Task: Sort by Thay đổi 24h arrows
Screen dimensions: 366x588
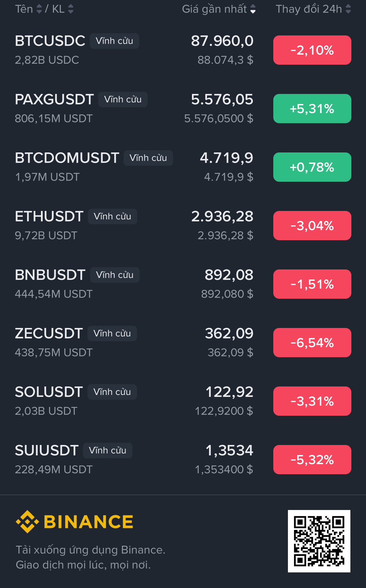Action: pos(348,9)
